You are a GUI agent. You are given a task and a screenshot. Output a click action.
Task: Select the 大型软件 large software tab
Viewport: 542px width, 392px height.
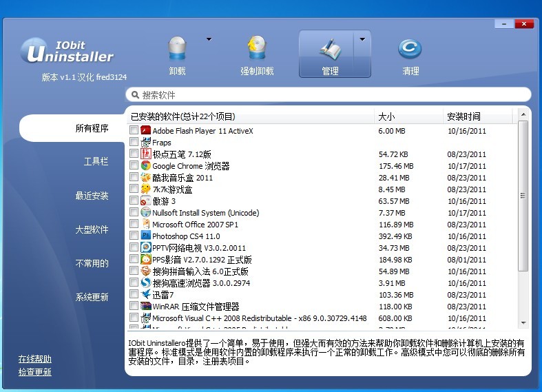(x=92, y=229)
